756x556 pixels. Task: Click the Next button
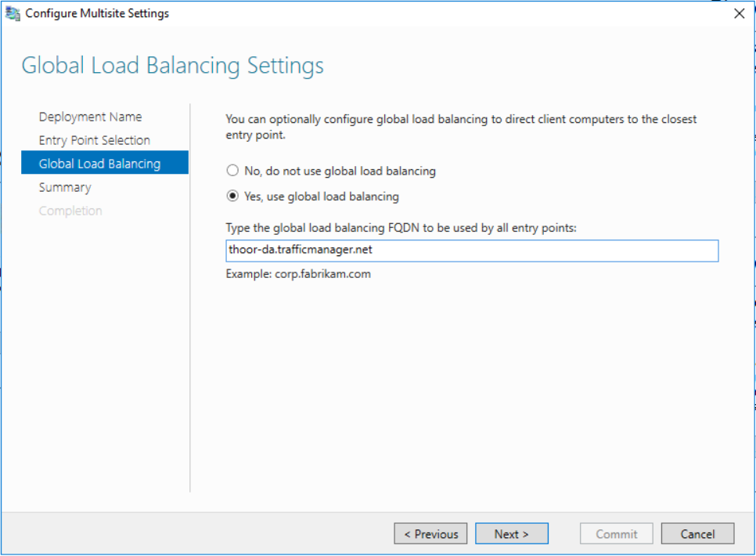pos(512,534)
